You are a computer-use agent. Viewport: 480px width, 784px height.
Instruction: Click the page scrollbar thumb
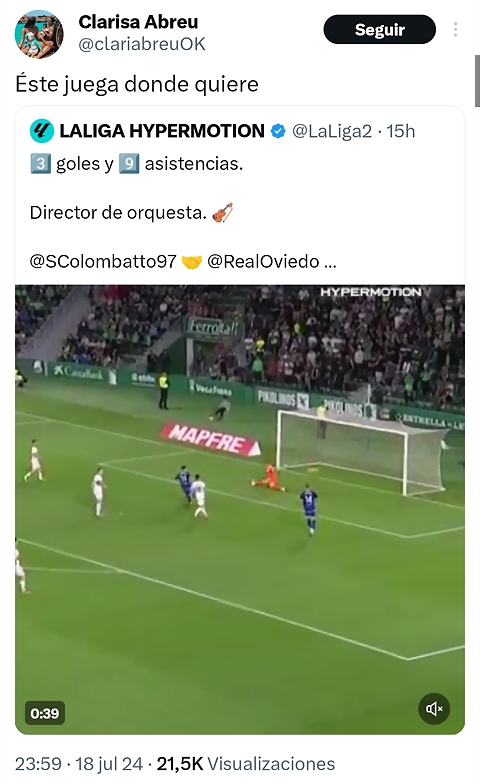click(x=478, y=80)
